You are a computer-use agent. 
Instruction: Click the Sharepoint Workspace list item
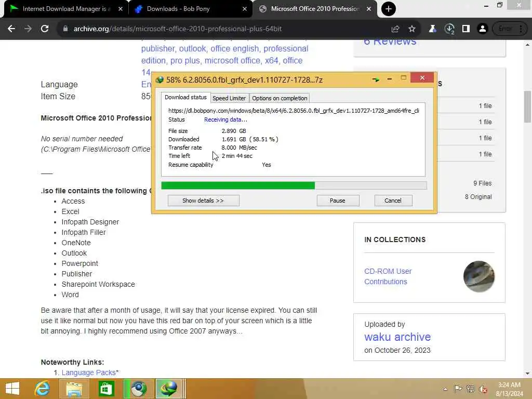(x=98, y=284)
